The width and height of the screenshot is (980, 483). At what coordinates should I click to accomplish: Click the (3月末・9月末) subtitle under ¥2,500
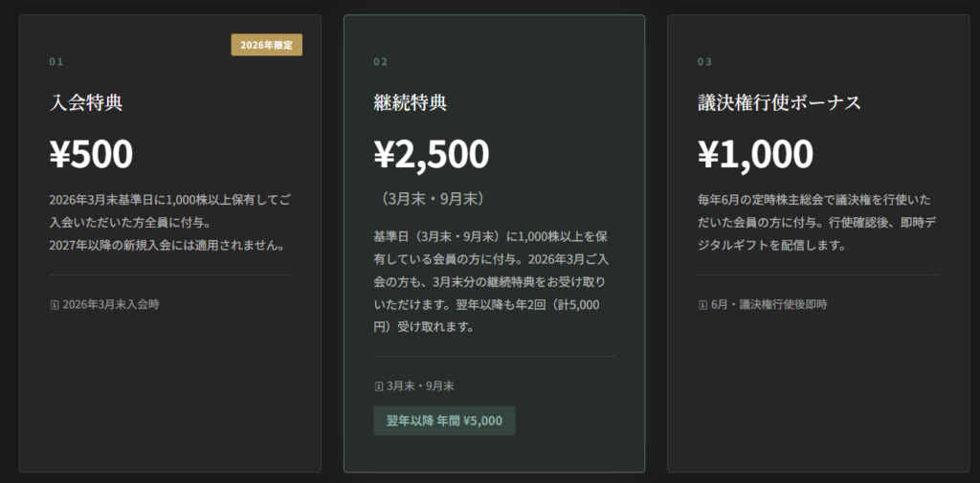tap(430, 199)
